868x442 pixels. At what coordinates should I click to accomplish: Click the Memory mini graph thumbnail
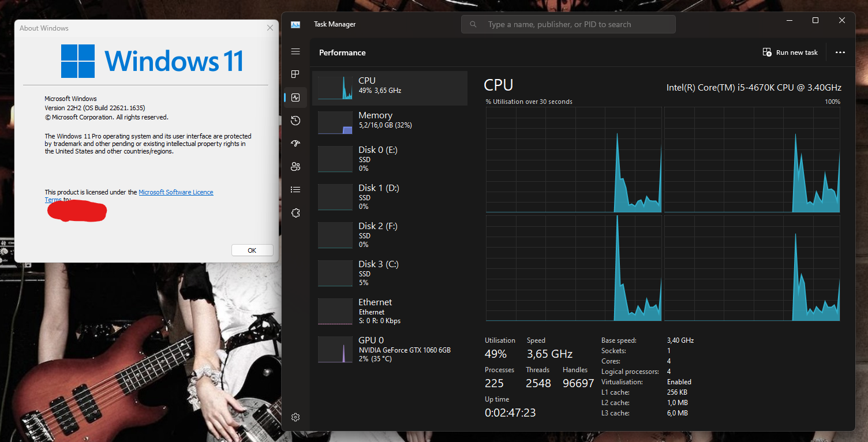point(335,122)
